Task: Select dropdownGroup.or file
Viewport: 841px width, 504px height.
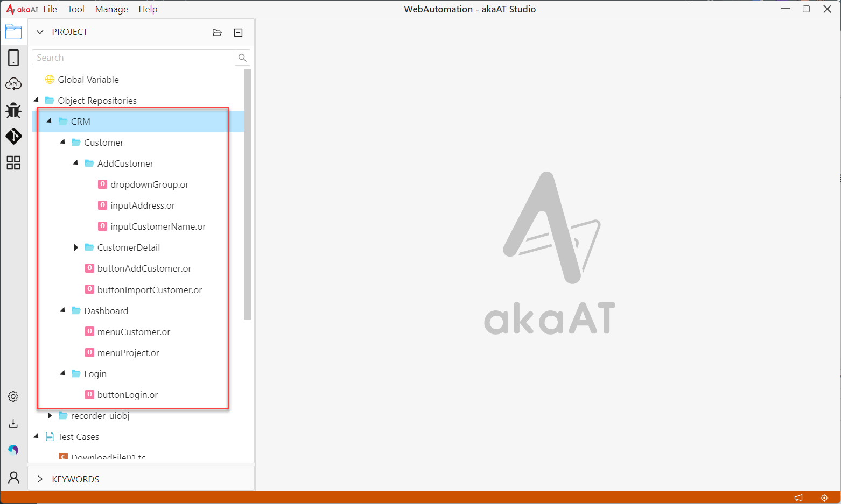Action: [150, 184]
